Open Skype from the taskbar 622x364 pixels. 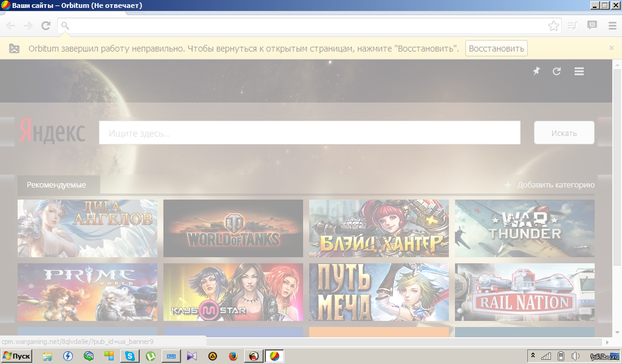pos(129,356)
